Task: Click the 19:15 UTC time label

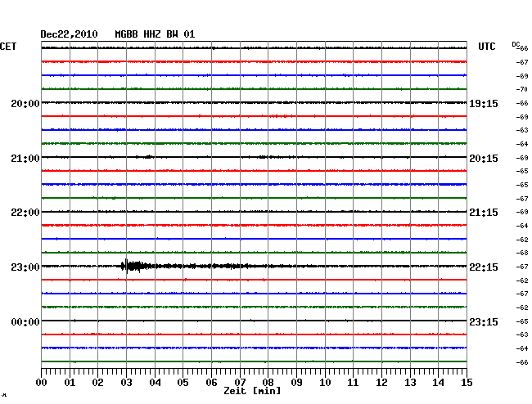Action: [x=484, y=103]
